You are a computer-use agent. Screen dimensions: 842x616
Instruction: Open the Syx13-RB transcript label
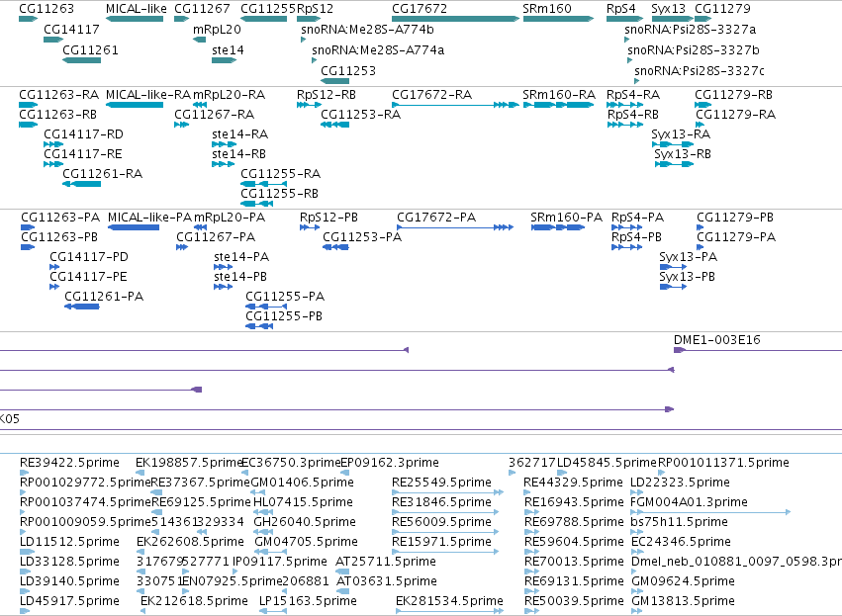[x=683, y=154]
